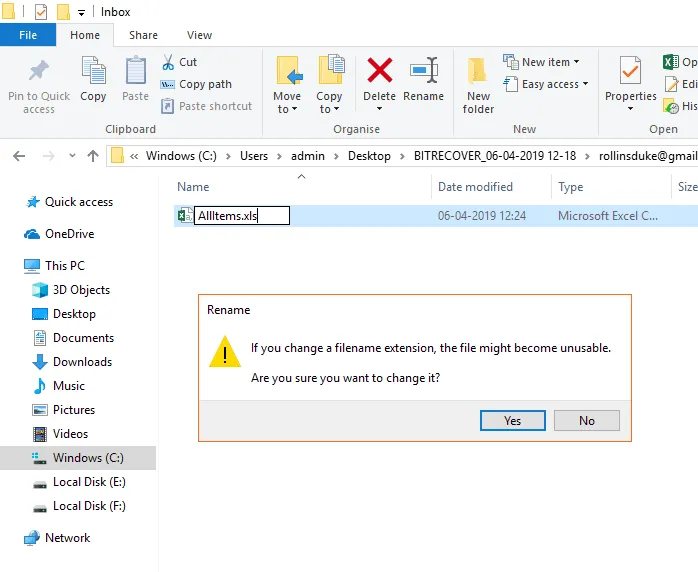
Task: Click the Properties icon
Action: coord(630,70)
